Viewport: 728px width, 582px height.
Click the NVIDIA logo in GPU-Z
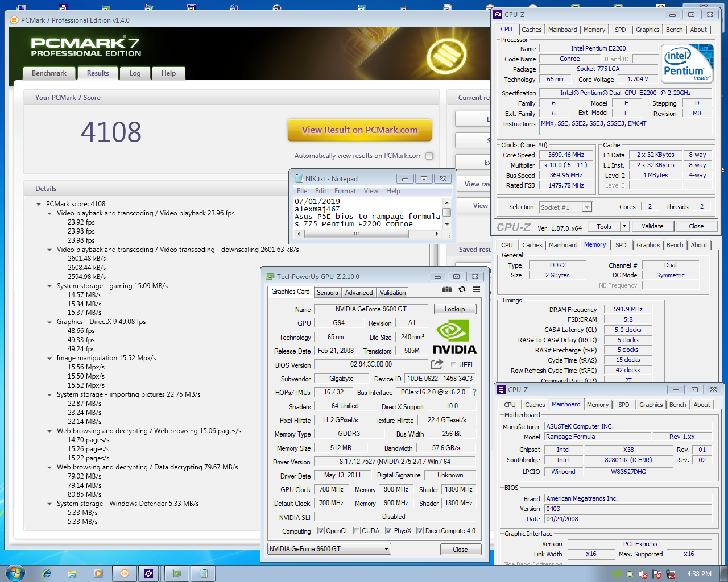tap(454, 337)
